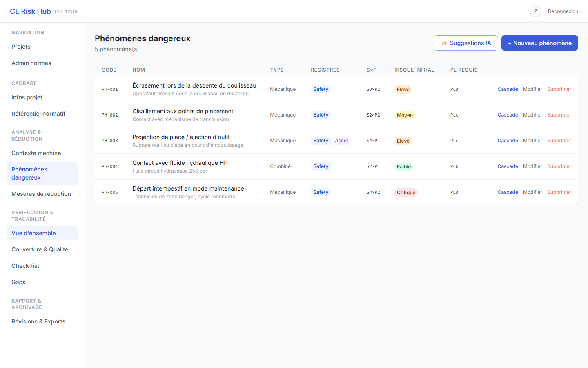Click Modifier on PH-002 row
Viewport: 588px width, 368px height.
(x=532, y=115)
